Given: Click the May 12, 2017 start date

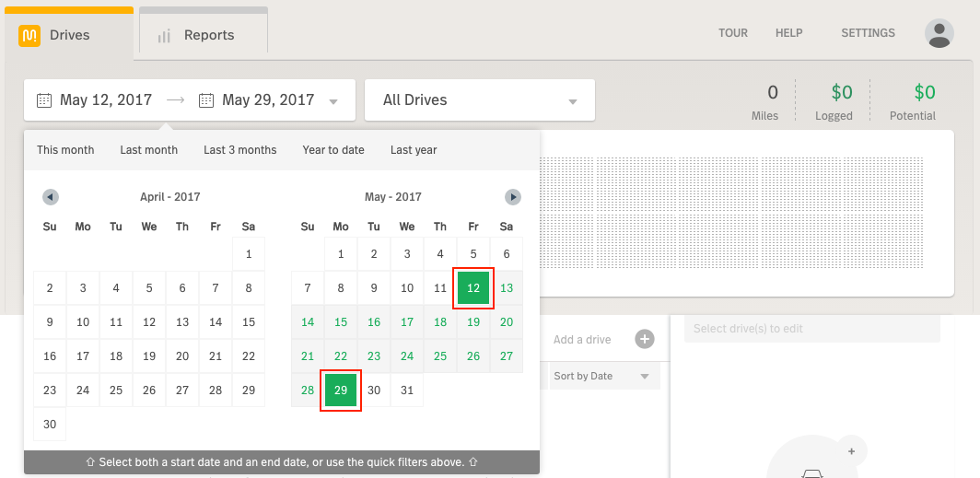Looking at the screenshot, I should click(106, 100).
